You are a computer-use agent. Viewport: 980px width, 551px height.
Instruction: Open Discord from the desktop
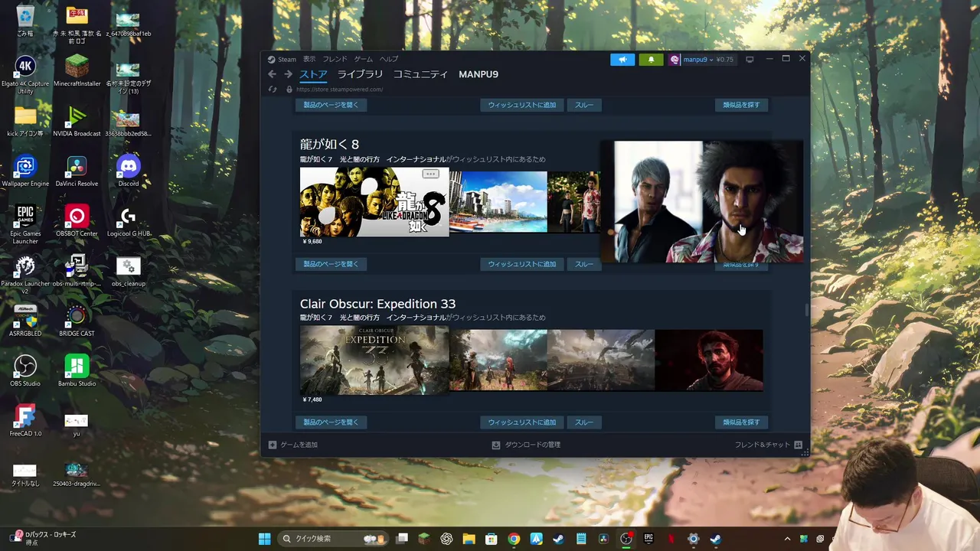coord(128,171)
